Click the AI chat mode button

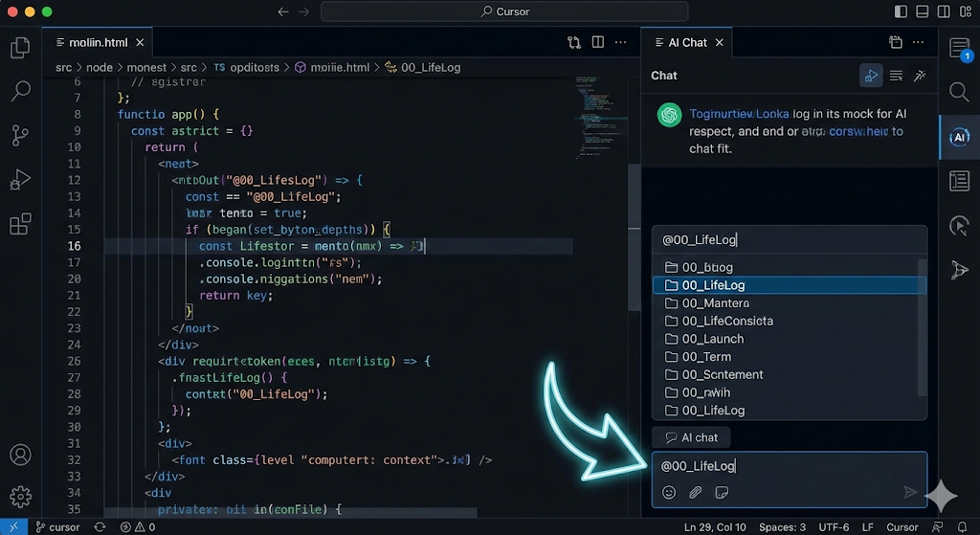click(x=690, y=437)
